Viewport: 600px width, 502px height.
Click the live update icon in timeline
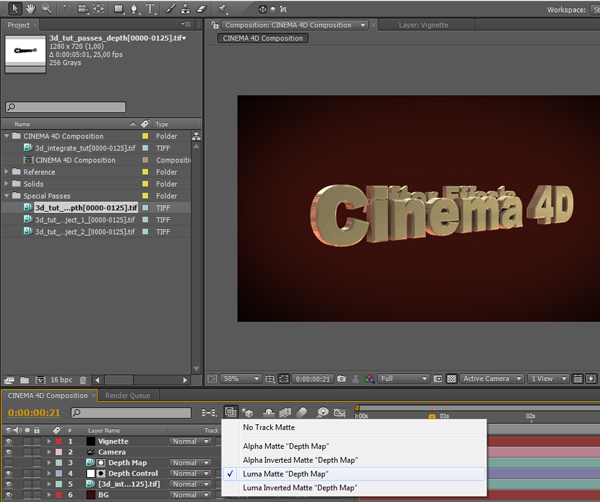point(230,412)
